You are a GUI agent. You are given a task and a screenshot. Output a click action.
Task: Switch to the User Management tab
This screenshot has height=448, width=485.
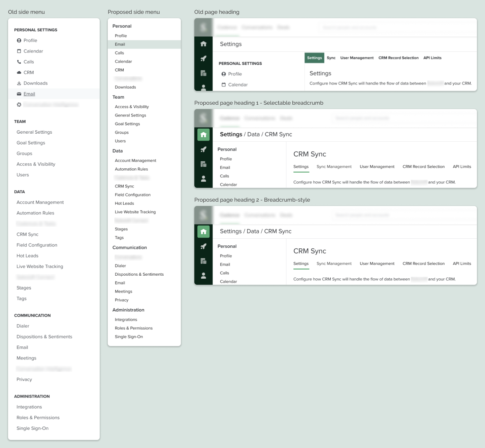pyautogui.click(x=357, y=58)
